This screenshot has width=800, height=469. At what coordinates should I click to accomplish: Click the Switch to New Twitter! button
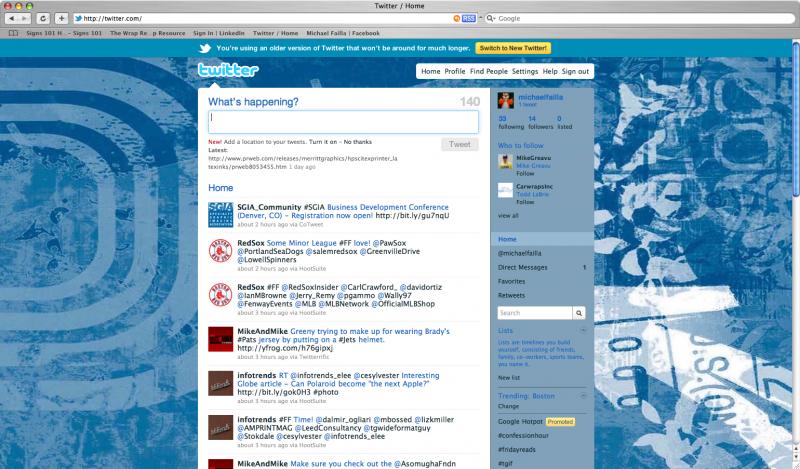(513, 48)
